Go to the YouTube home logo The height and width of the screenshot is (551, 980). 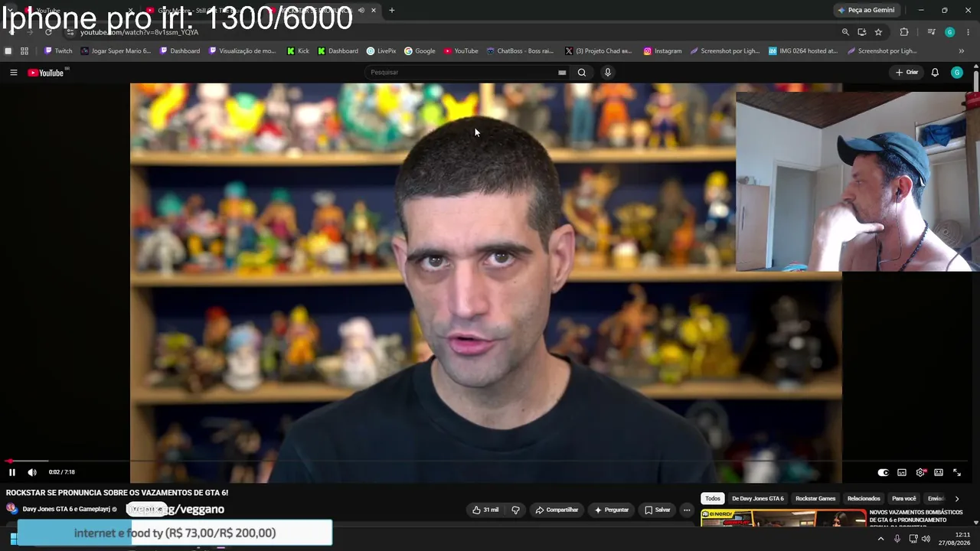(46, 73)
